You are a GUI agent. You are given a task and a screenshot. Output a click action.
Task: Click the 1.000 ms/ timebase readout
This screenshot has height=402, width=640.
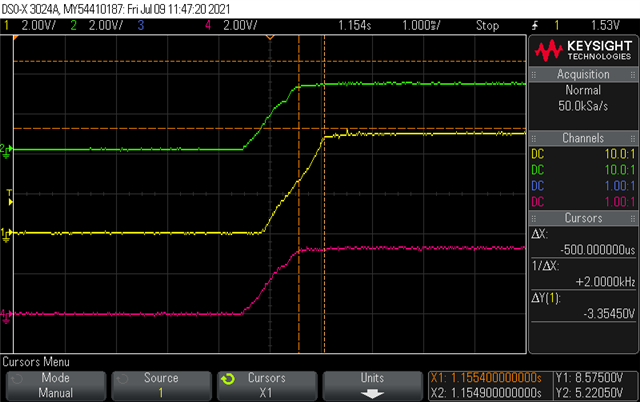(421, 26)
